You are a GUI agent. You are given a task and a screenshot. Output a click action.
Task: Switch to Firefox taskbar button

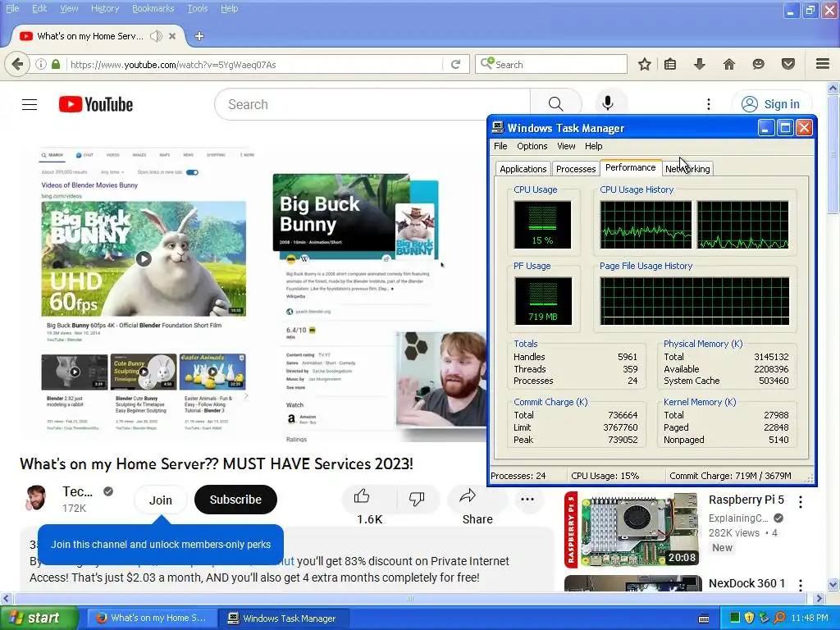(152, 619)
